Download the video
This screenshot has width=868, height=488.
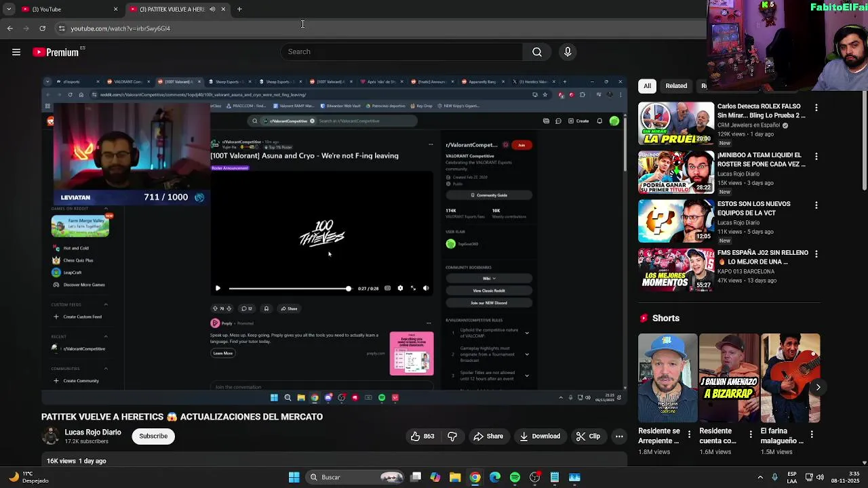tap(540, 436)
